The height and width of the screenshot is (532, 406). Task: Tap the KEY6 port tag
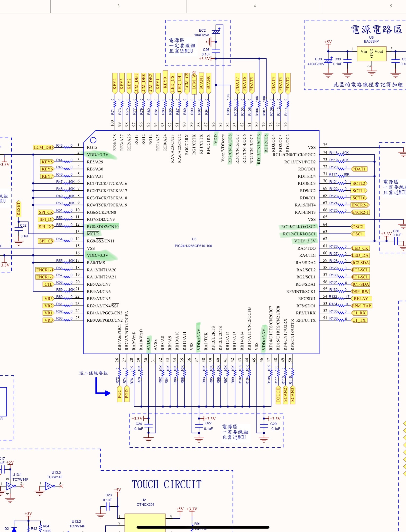[47, 169]
